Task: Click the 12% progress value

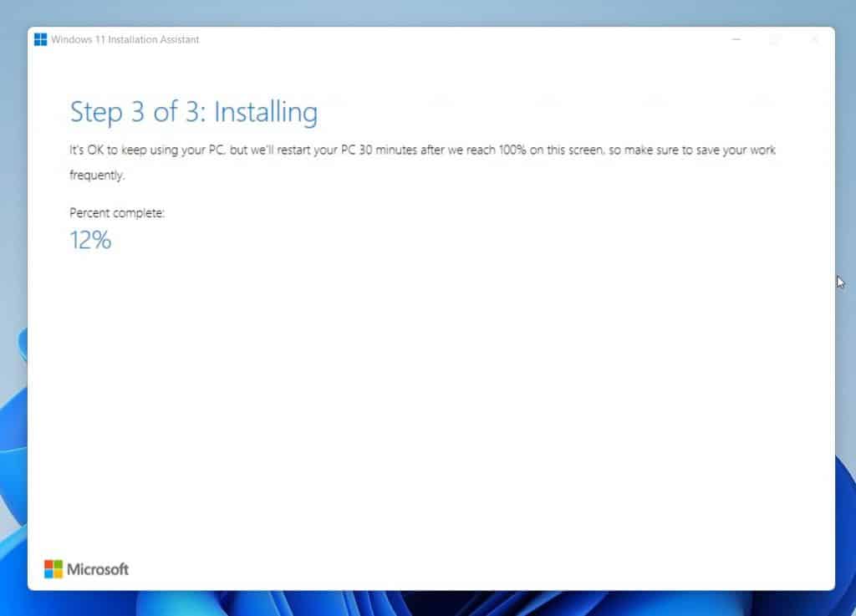Action: pyautogui.click(x=90, y=240)
